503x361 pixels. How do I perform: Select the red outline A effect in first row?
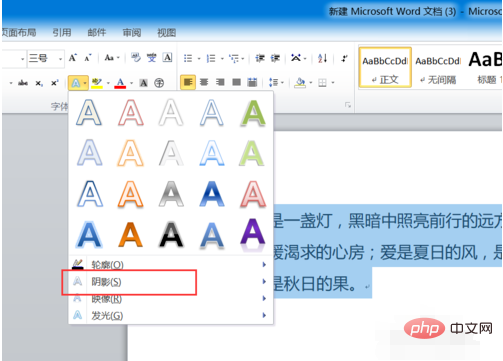[x=131, y=113]
